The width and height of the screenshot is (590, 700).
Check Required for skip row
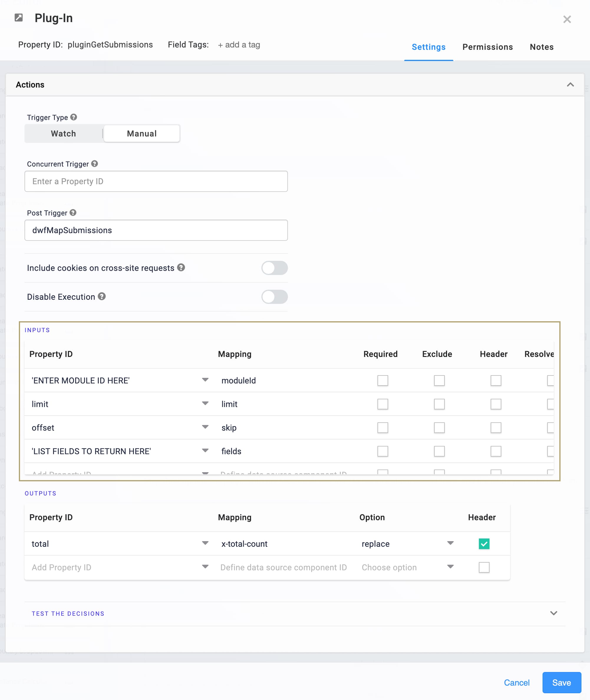383,427
